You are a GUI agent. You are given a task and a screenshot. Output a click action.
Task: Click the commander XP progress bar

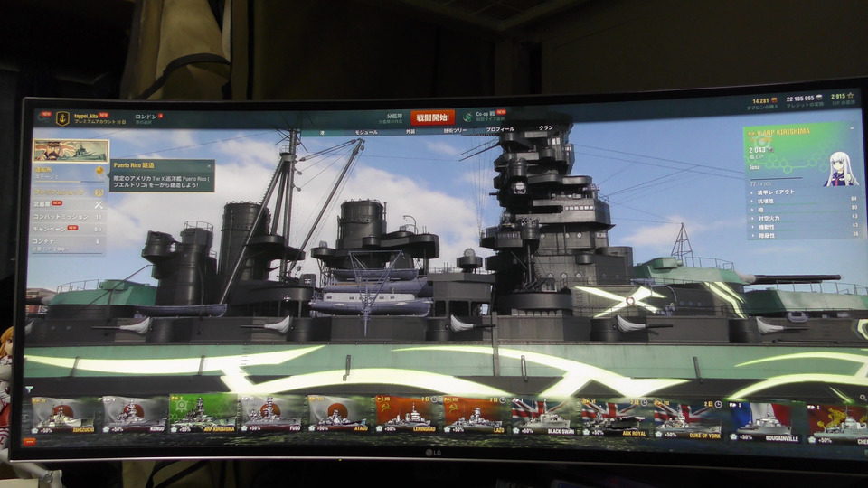click(x=775, y=178)
